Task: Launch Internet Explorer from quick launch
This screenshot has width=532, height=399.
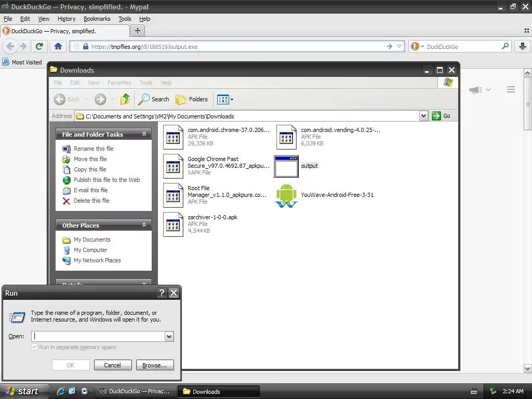Action: click(x=61, y=391)
